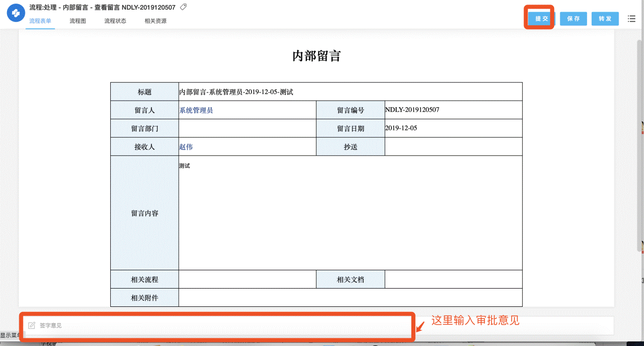The height and width of the screenshot is (346, 644).
Task: Open the 系统管理员 sender link
Action: click(196, 110)
